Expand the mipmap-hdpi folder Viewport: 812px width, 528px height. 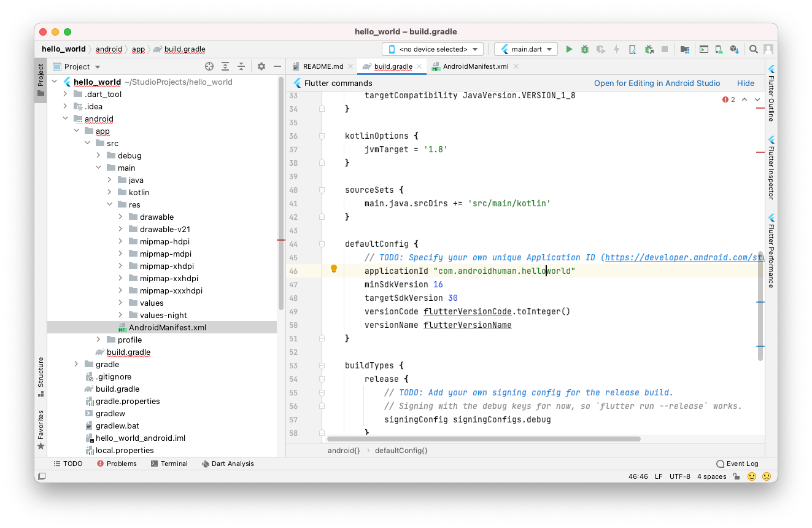tap(121, 241)
